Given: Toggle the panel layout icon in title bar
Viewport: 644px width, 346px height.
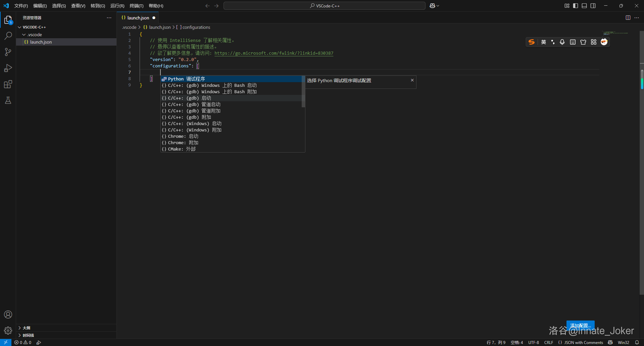Looking at the screenshot, I should point(584,6).
